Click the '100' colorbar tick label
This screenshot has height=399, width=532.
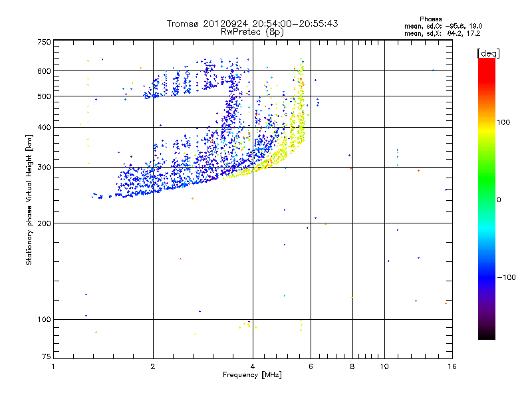(503, 122)
